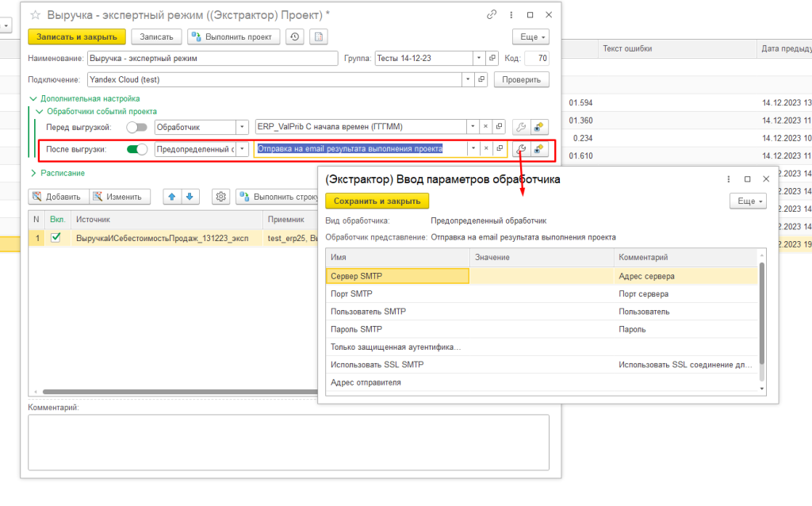This screenshot has height=506, width=812.
Task: Open 'Еще' menu in handler parameters dialog
Action: click(748, 201)
